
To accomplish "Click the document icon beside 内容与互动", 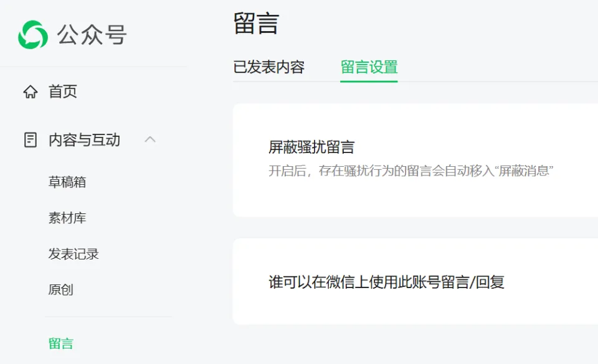I will [x=31, y=140].
